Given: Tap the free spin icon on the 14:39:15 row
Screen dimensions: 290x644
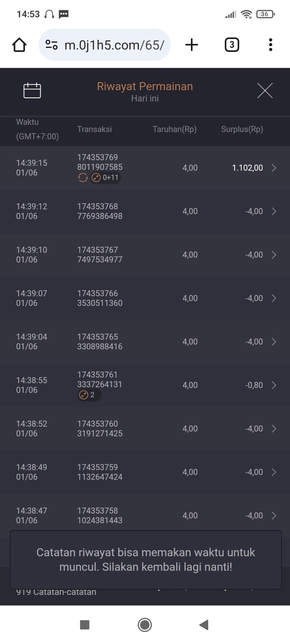Looking at the screenshot, I should tap(83, 178).
